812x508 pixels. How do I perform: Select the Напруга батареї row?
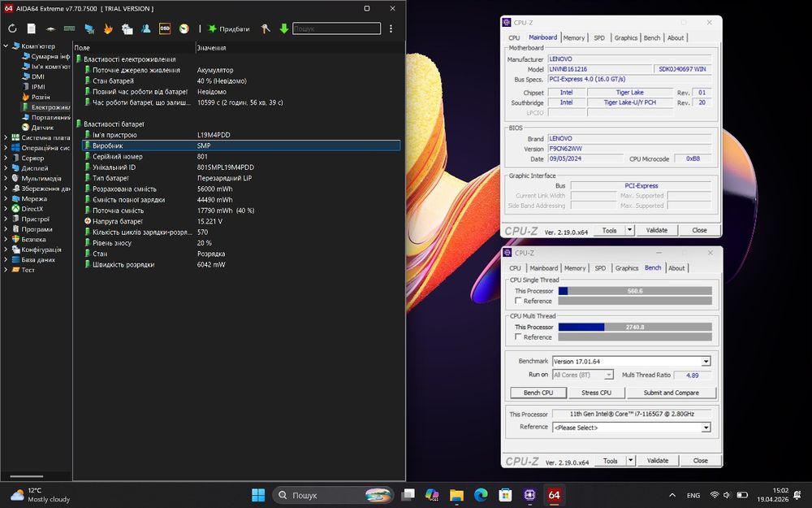tap(241, 221)
